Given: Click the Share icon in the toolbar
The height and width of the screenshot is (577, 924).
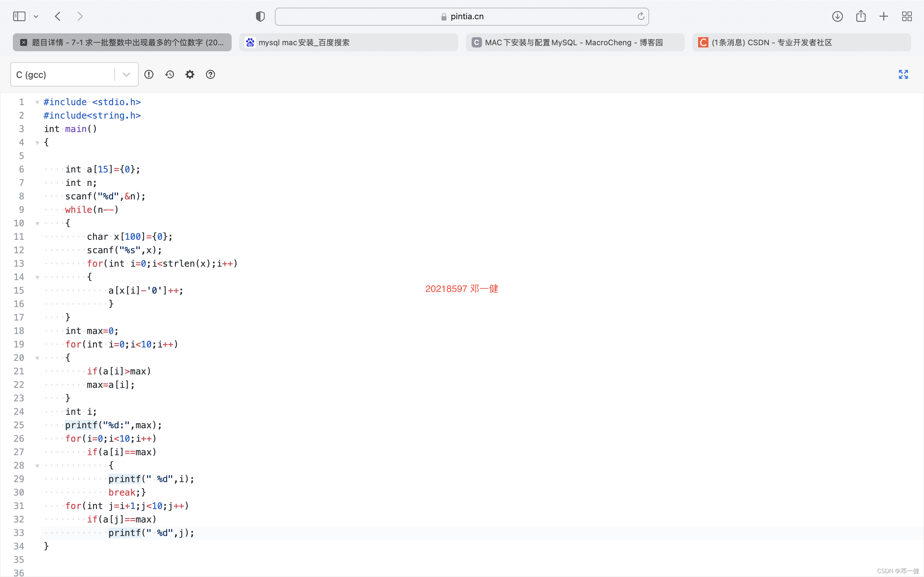Looking at the screenshot, I should pos(860,16).
